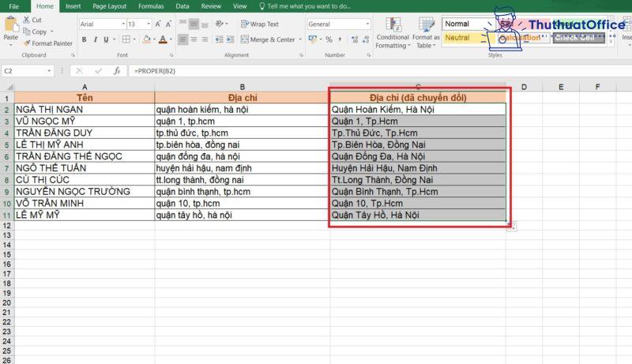This screenshot has width=632, height=364.
Task: Open the Borders tool
Action: [x=126, y=39]
